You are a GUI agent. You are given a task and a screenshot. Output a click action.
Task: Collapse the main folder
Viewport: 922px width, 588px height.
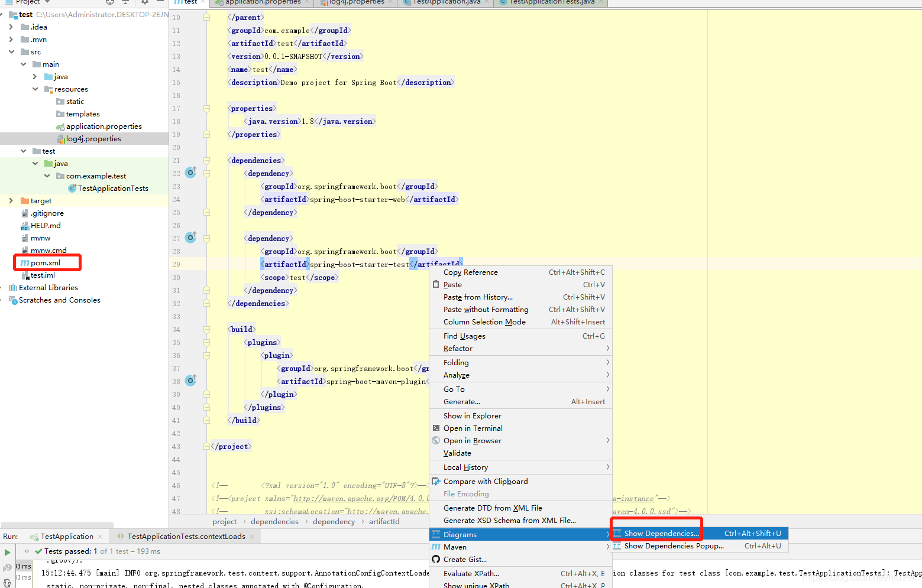(x=23, y=64)
